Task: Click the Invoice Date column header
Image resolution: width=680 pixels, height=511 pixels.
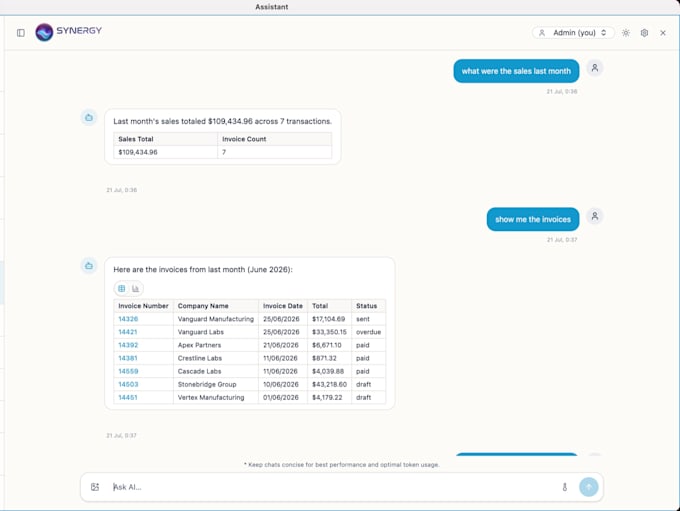Action: coord(283,306)
